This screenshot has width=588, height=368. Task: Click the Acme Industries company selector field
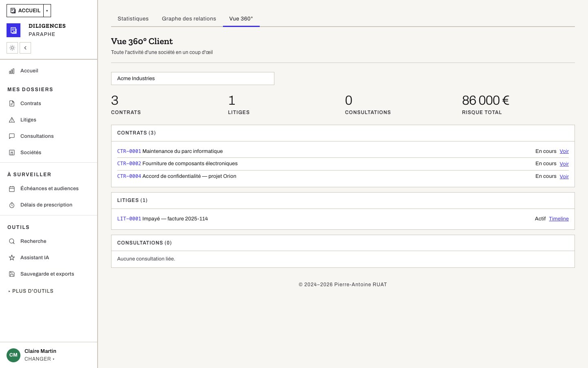pos(193,79)
